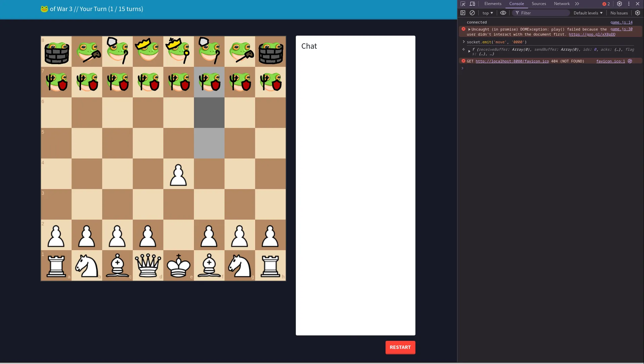This screenshot has height=364, width=644.
Task: Click the RESTART button
Action: coord(400,347)
